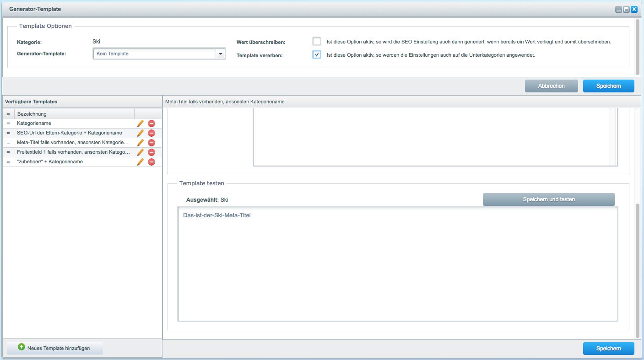This screenshot has height=360, width=644.
Task: Select the Kategoriename template row
Action: point(82,124)
